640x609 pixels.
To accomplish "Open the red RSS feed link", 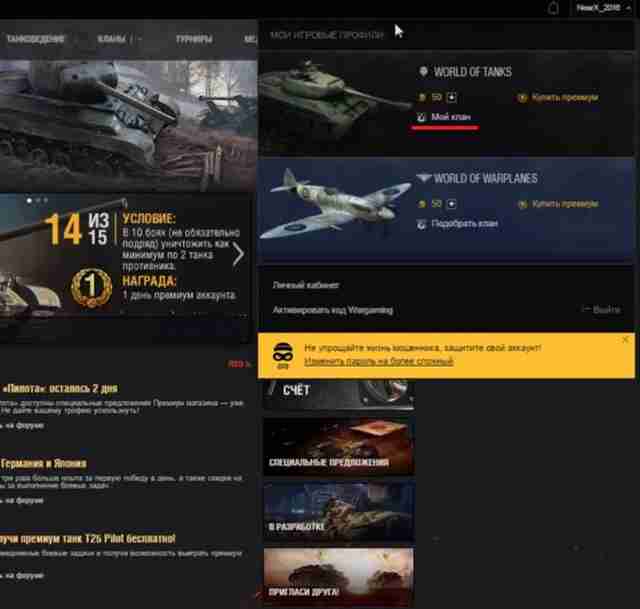I will [239, 364].
